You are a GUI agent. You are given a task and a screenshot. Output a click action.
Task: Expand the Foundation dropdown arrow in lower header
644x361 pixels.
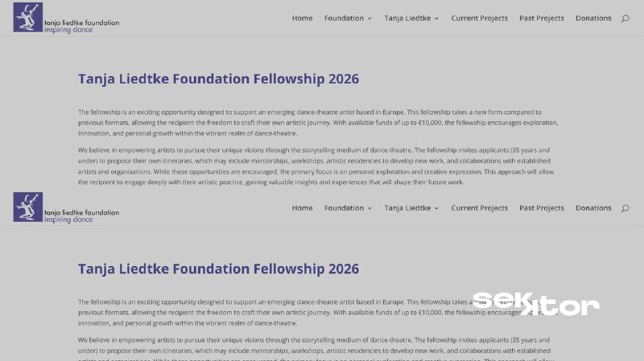[x=369, y=208]
